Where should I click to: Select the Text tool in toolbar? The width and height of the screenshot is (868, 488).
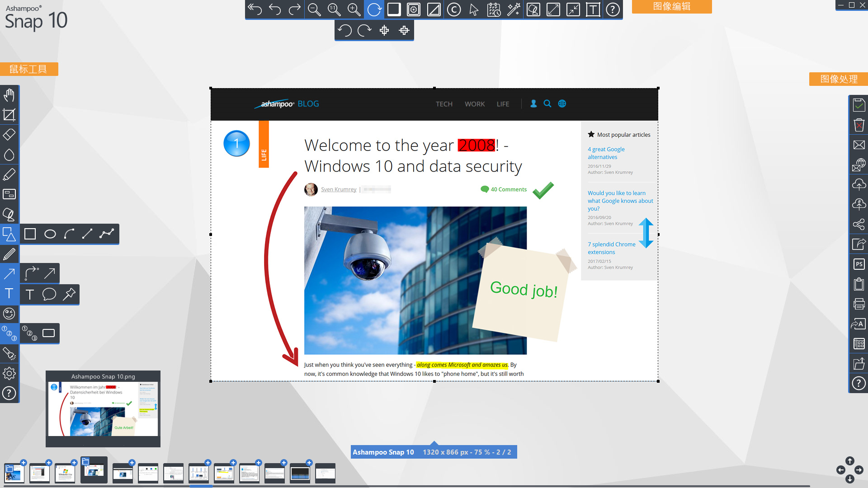pos(9,293)
